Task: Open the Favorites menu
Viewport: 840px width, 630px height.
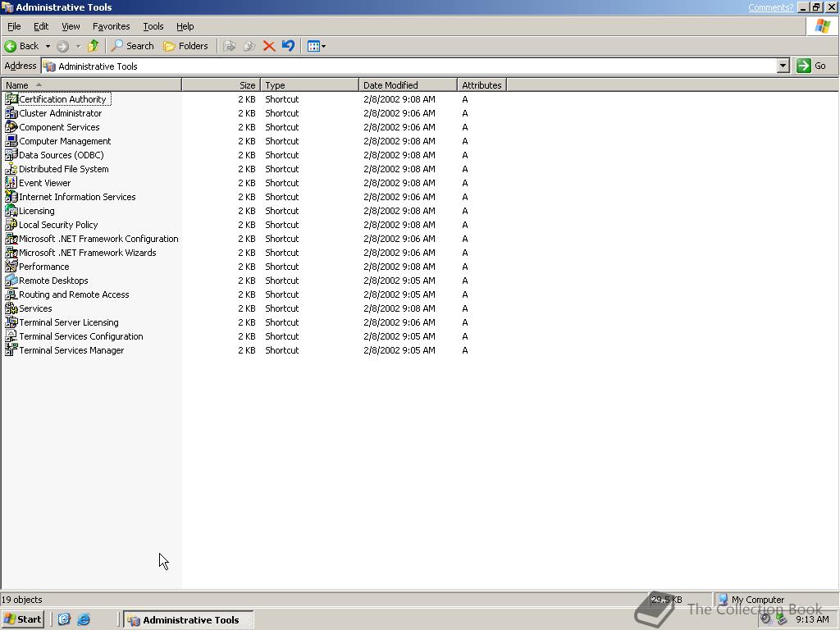Action: tap(111, 26)
